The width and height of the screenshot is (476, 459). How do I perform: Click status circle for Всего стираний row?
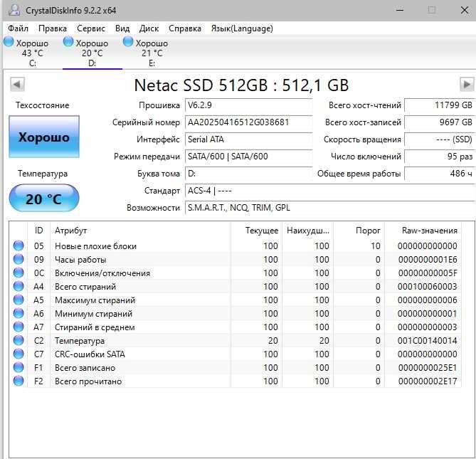(18, 286)
